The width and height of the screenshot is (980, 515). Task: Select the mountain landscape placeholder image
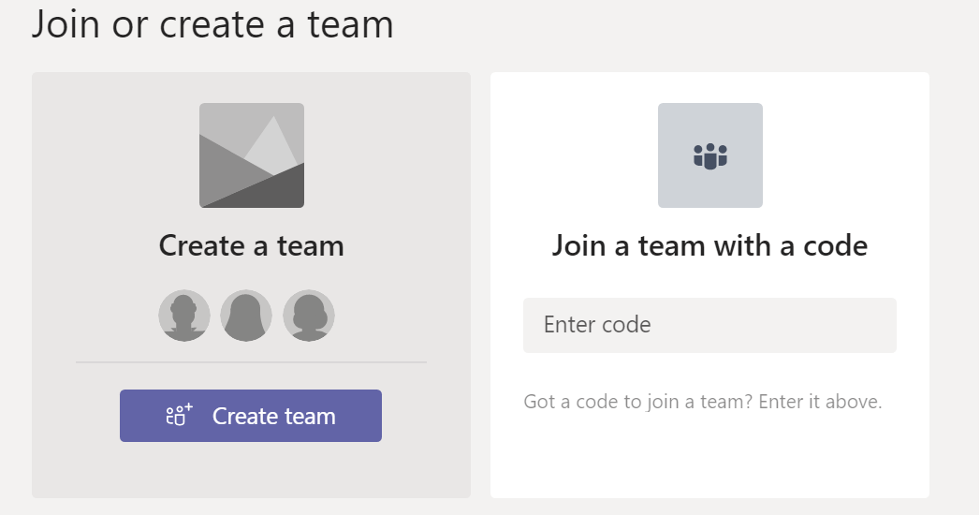[x=252, y=155]
